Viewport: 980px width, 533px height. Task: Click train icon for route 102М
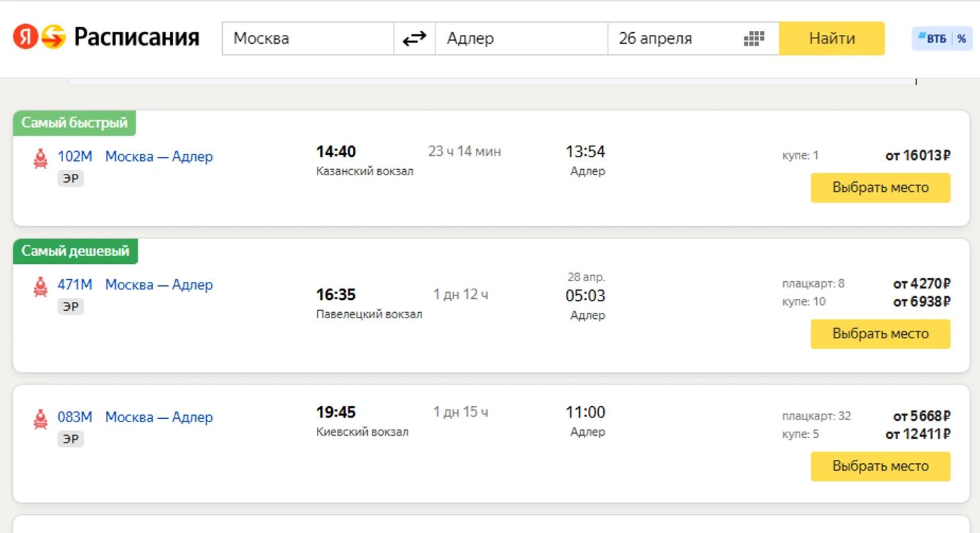pyautogui.click(x=41, y=158)
